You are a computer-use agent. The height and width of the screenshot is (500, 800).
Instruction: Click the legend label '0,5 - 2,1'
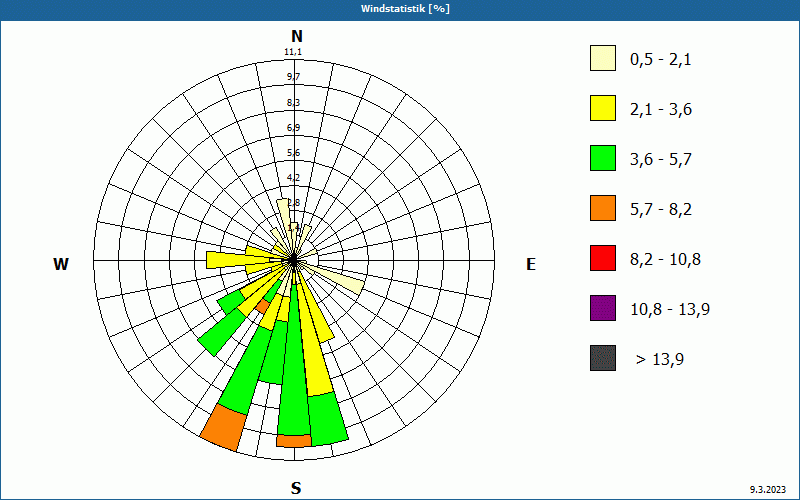661,60
